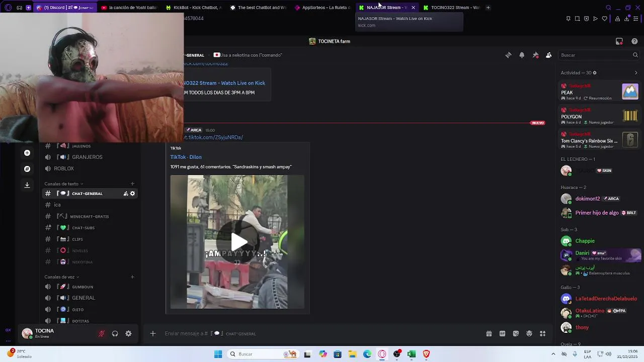The image size is (644, 362).
Task: Switch to Discord browser tab
Action: [x=64, y=8]
